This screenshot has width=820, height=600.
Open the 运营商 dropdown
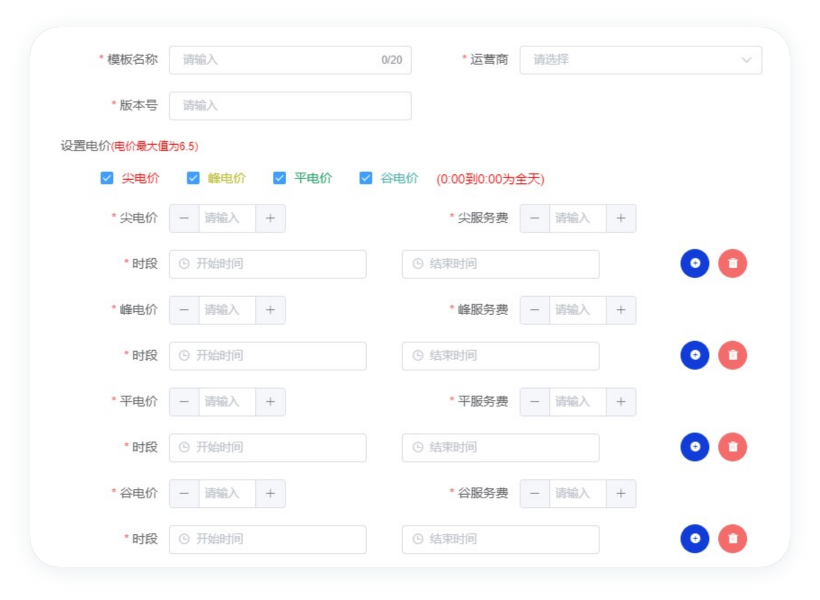tap(640, 60)
